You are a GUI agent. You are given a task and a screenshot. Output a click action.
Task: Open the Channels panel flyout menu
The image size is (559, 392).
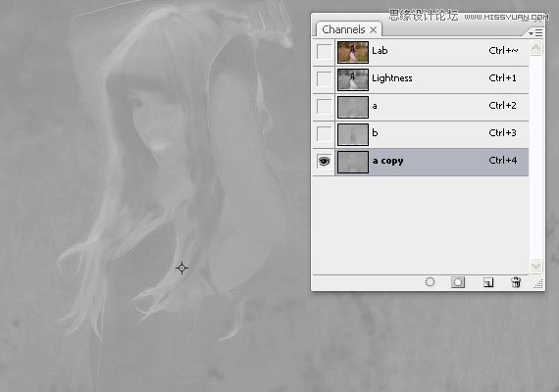pyautogui.click(x=535, y=33)
